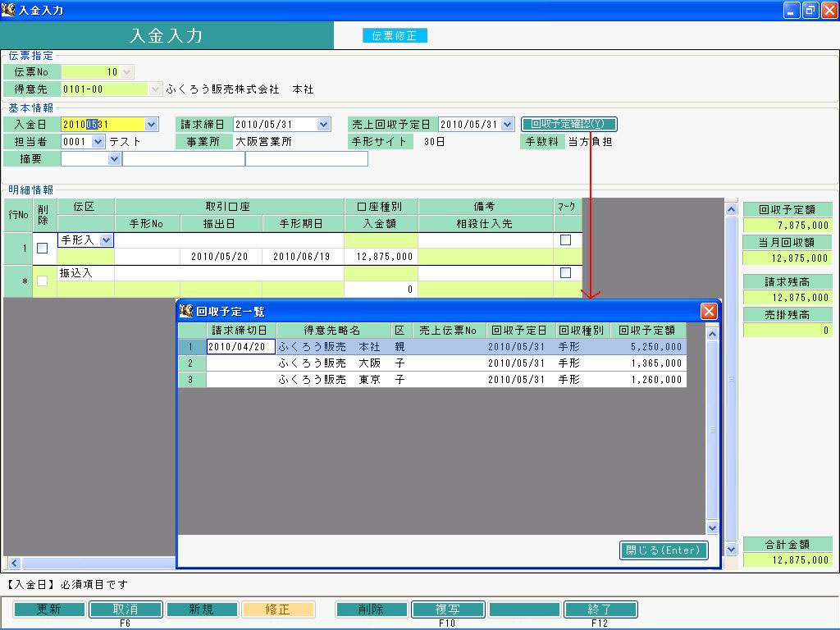
Task: Click the 伝票修正 mode label
Action: pyautogui.click(x=395, y=35)
